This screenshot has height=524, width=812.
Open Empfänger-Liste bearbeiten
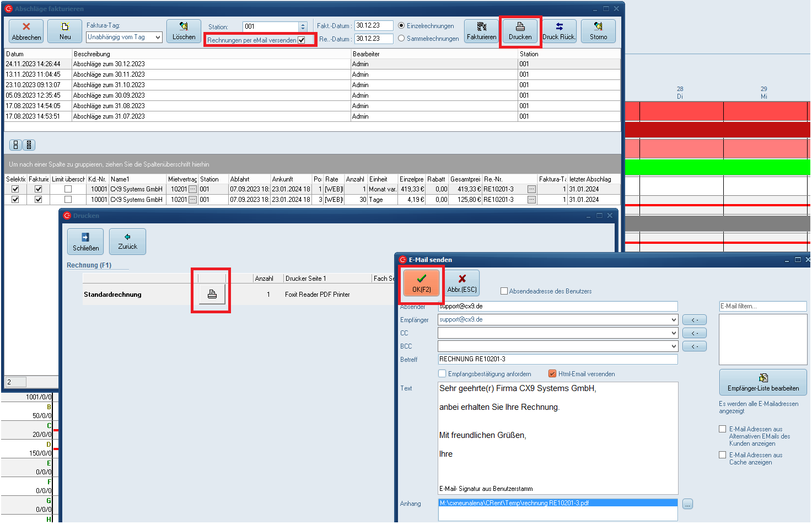[x=763, y=382]
